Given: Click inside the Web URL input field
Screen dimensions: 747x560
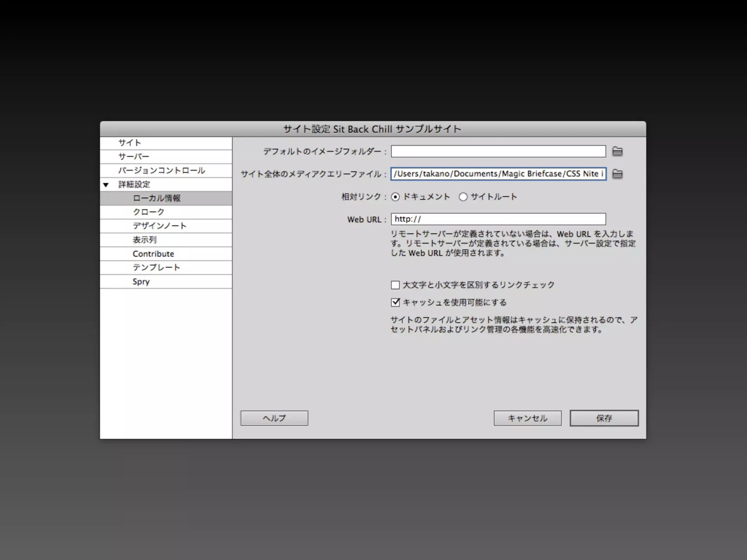Looking at the screenshot, I should (x=498, y=219).
